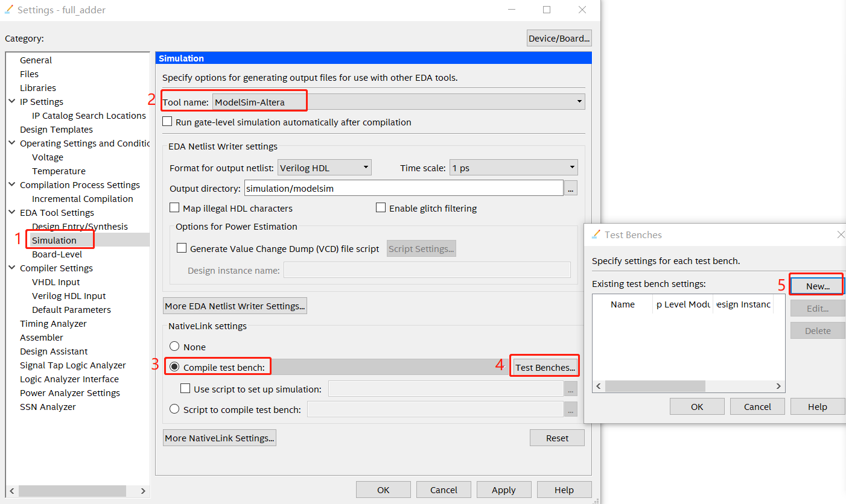Screen dimensions: 846x504
Task: Collapse the EDA Tool Settings node
Action: 12,212
